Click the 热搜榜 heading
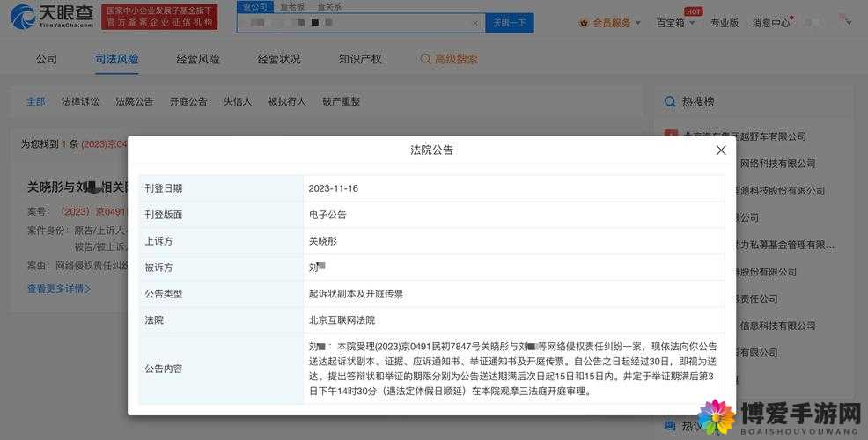 (698, 102)
